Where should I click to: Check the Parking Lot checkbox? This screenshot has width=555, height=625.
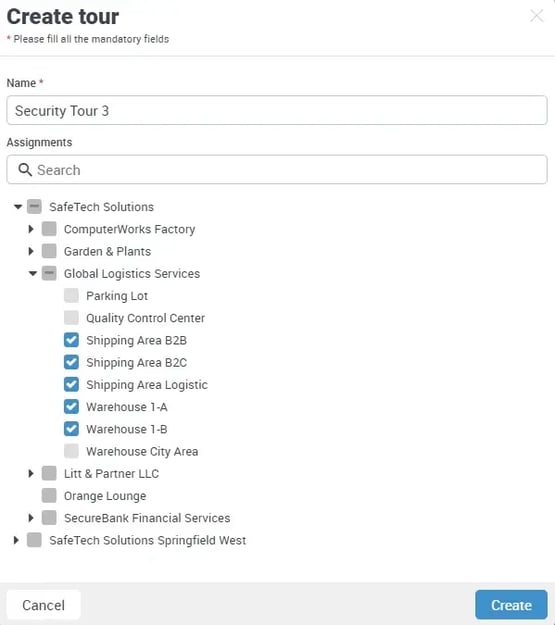[71, 296]
